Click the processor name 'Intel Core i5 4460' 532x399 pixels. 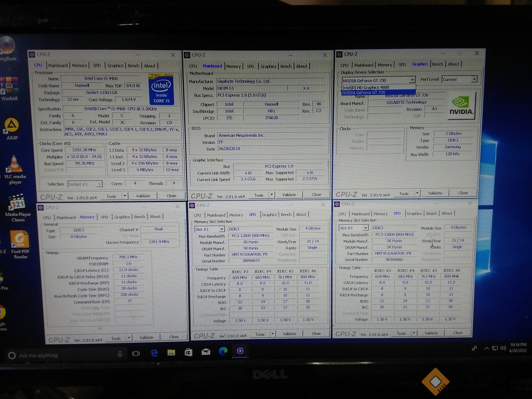pos(101,78)
